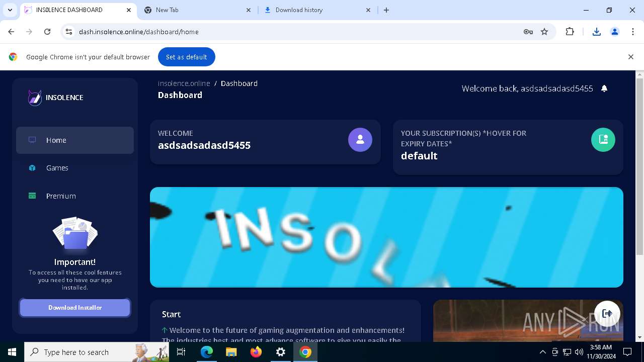Viewport: 644px width, 362px height.
Task: Click the username asdsadsadasd5455 in Welcome card
Action: [204, 145]
